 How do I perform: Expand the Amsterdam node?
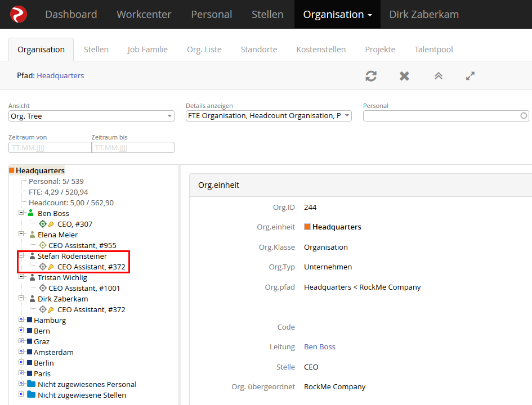tap(21, 352)
